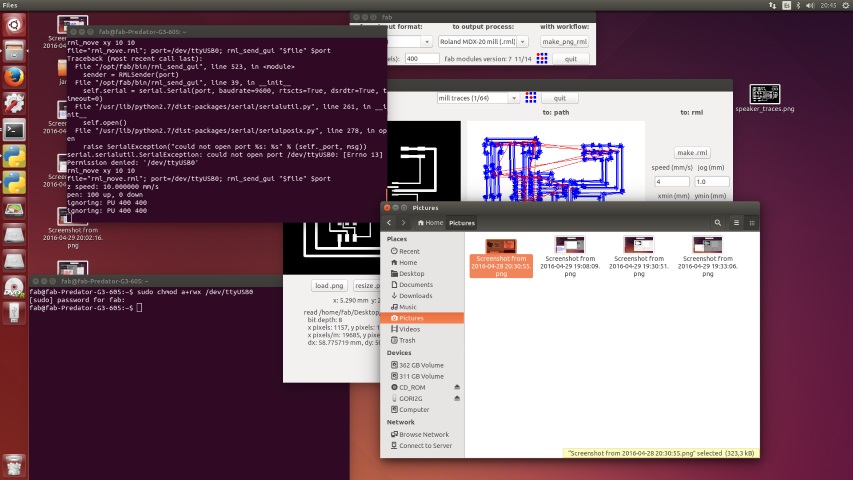Switch Pictures window to list view

(x=736, y=223)
